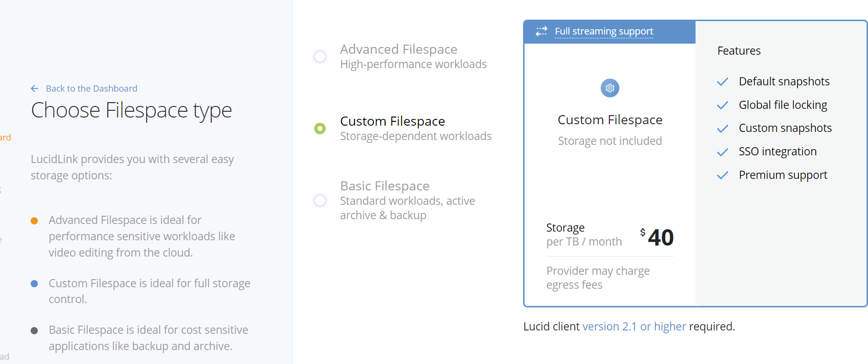Screen dimensions: 868x364
Task: Click the blue Custom Filespace bullet
Action: point(34,284)
